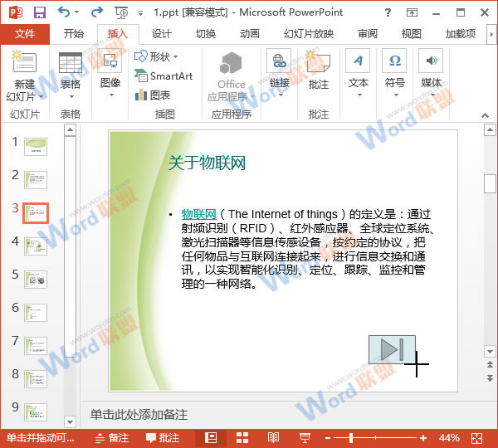
Task: Insert a SmartArt graphic
Action: coord(164,76)
